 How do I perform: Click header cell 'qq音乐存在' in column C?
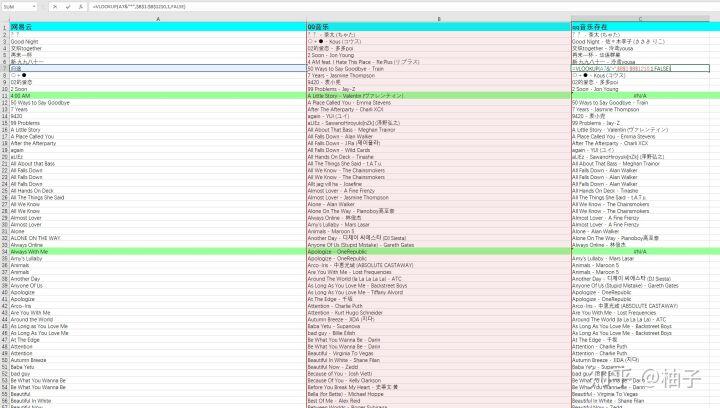[x=640, y=28]
